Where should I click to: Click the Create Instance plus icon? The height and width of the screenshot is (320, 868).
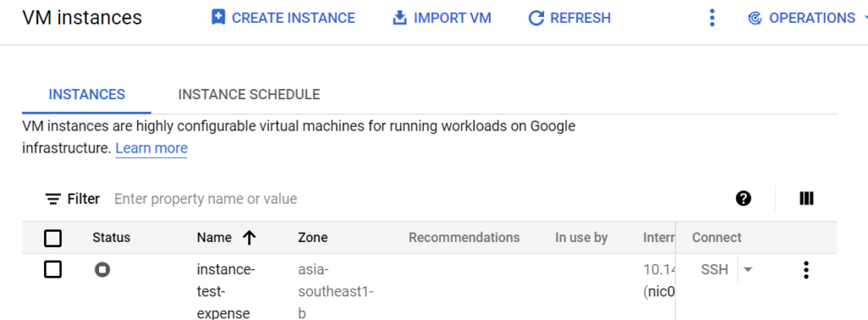218,18
